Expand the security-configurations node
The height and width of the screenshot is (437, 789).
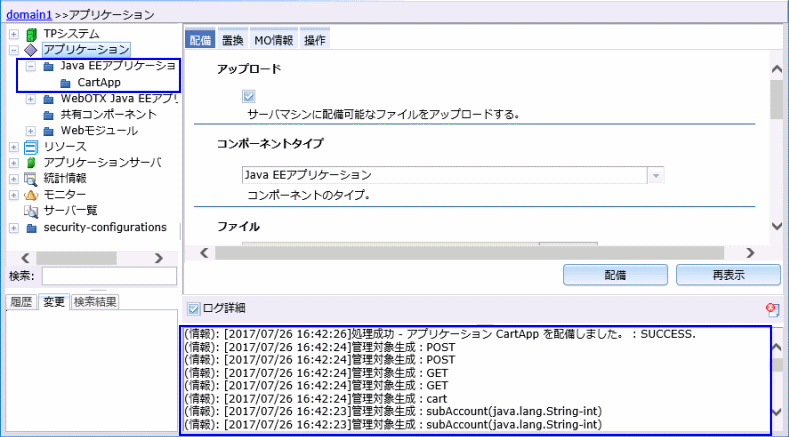point(13,227)
